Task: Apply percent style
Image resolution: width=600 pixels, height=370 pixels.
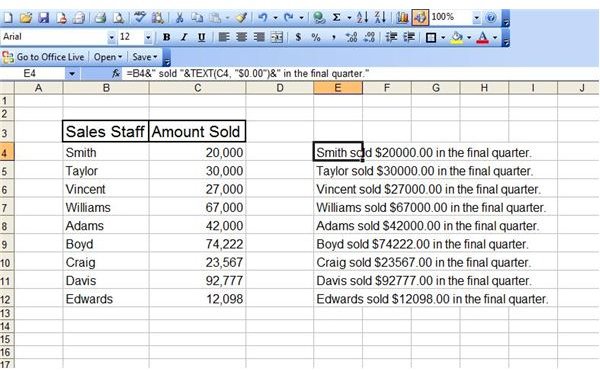Action: pos(316,37)
